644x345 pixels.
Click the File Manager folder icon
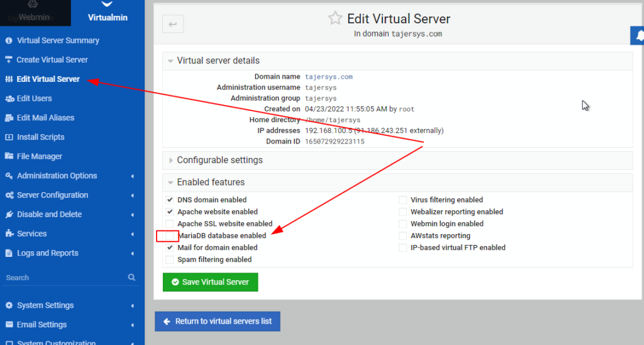[9, 156]
